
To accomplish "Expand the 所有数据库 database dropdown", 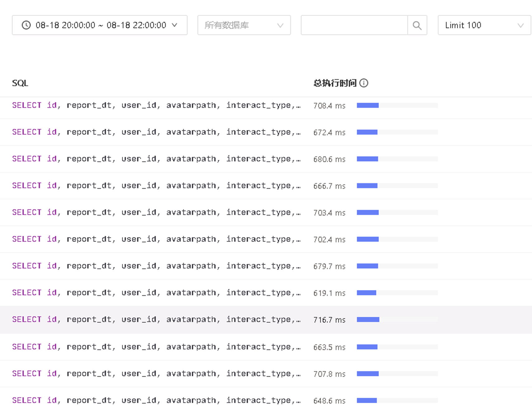I will 244,25.
